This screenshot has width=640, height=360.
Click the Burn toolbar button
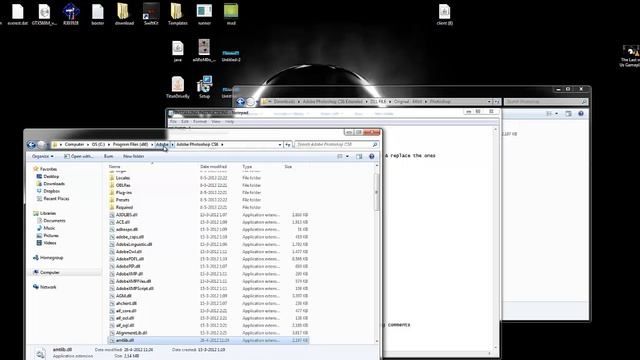coord(108,156)
